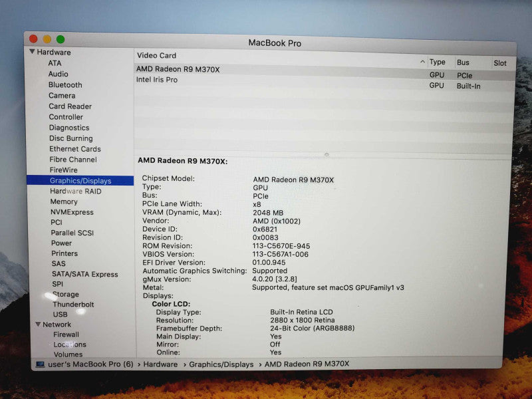The width and height of the screenshot is (532, 399).
Task: Click Hardware in the path bar
Action: 160,364
